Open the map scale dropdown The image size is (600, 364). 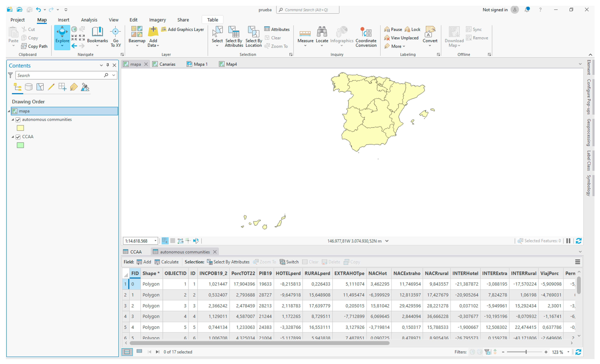[155, 241]
